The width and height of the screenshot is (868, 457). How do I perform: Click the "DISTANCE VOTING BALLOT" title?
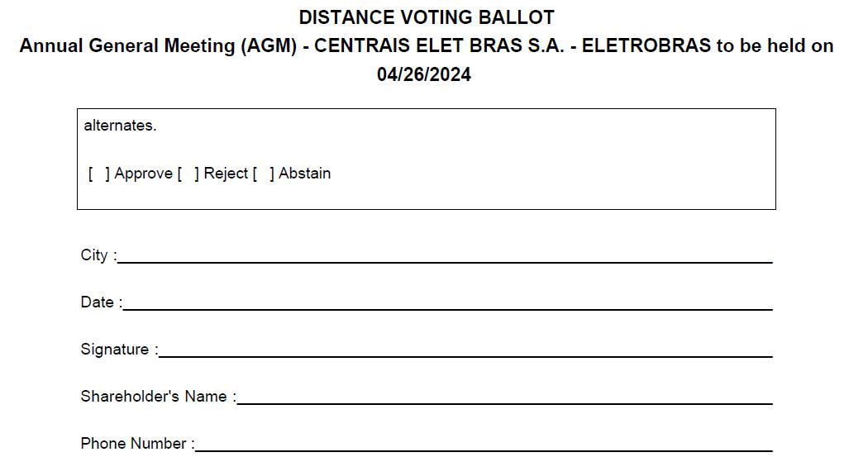(x=426, y=17)
